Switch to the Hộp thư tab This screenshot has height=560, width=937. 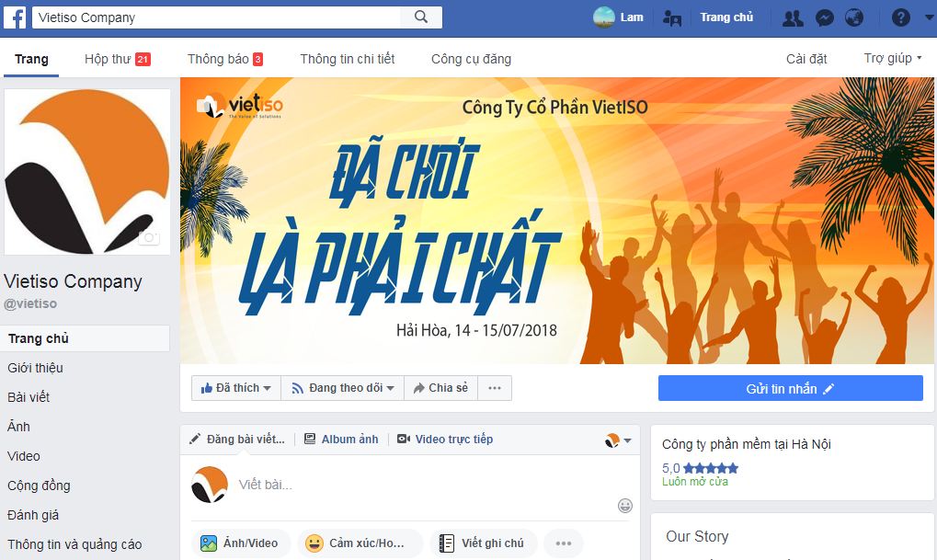click(117, 59)
